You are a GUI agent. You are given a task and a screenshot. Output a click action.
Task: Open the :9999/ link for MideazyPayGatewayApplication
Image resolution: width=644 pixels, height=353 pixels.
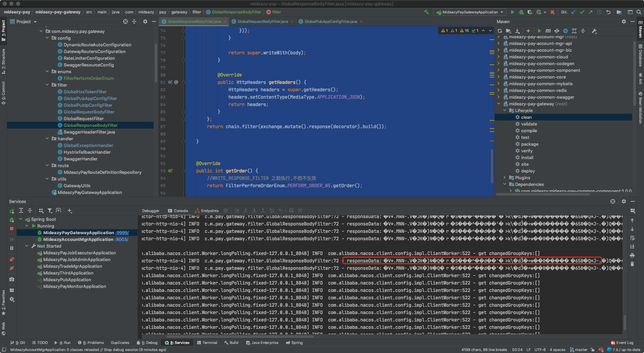click(122, 233)
